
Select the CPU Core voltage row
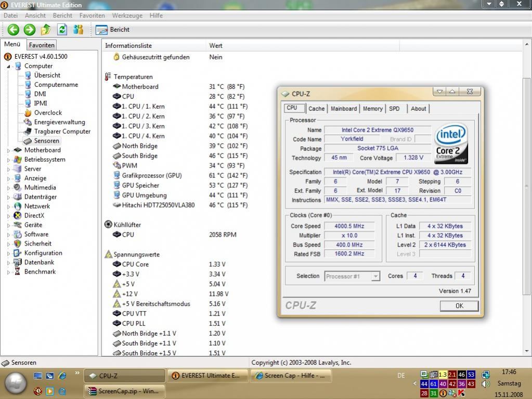click(x=170, y=264)
